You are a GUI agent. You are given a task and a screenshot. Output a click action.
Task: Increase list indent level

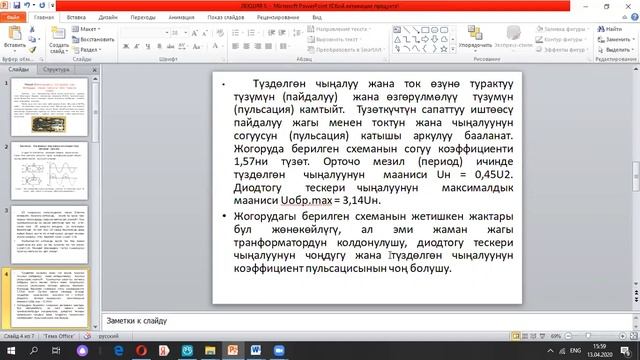(x=282, y=33)
